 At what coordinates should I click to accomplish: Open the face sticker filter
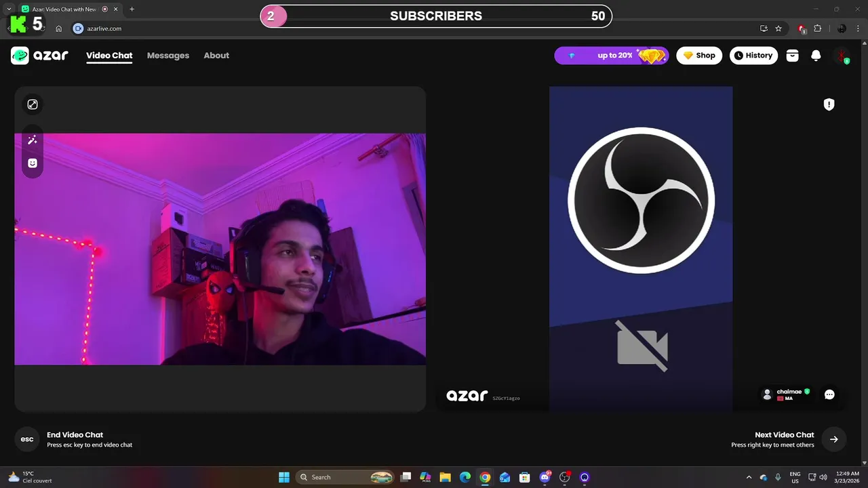[x=33, y=163]
